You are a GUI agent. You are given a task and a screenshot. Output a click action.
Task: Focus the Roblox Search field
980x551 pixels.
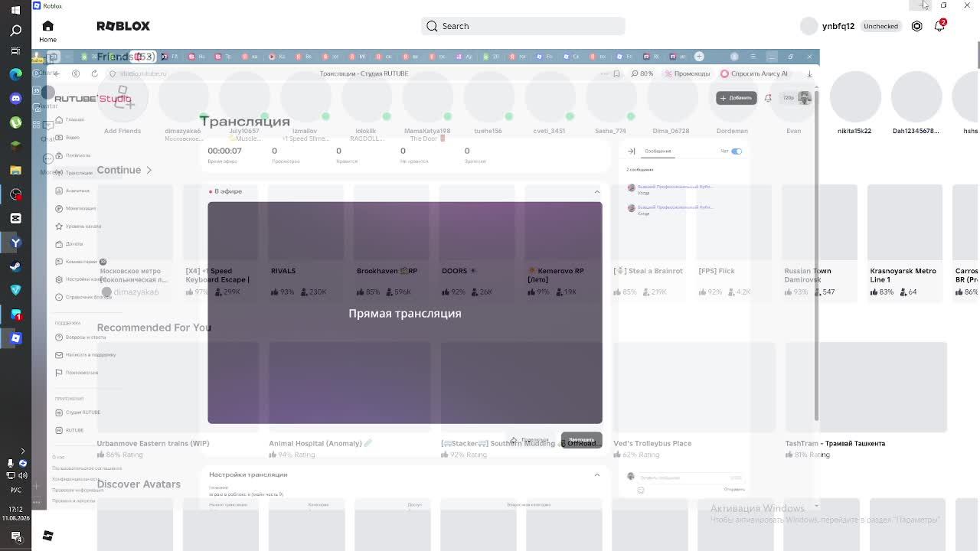click(523, 26)
